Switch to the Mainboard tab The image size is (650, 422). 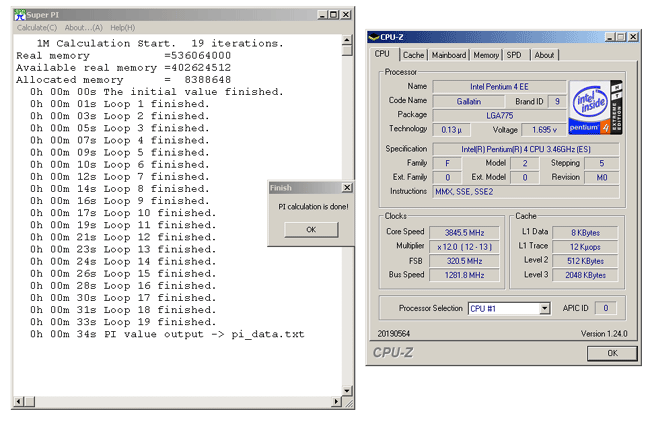pyautogui.click(x=449, y=55)
